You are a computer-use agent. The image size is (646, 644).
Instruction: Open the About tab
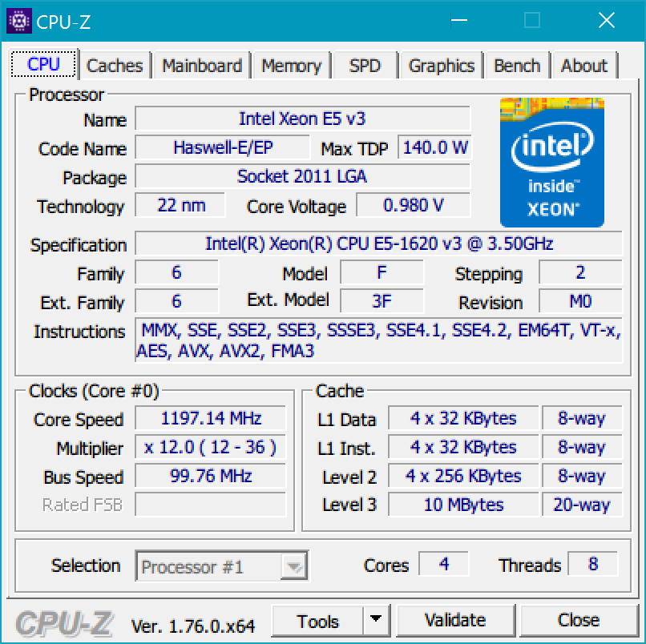[x=584, y=66]
